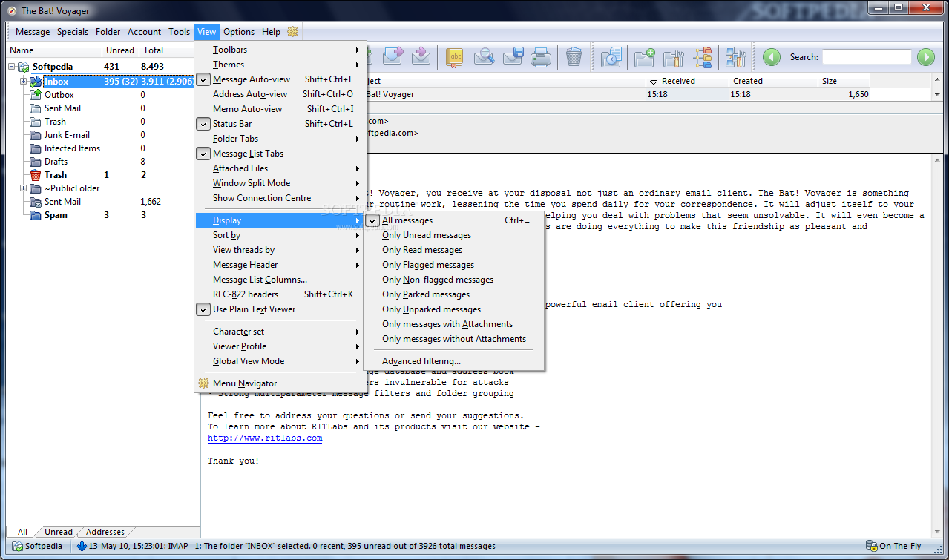Open the Sort by submenu

click(x=280, y=235)
